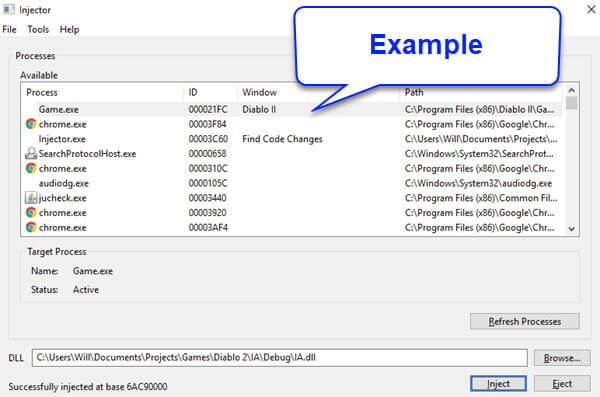Viewport: 600px width, 397px height.
Task: Click the SearchProt... System32 path cell
Action: pyautogui.click(x=479, y=154)
